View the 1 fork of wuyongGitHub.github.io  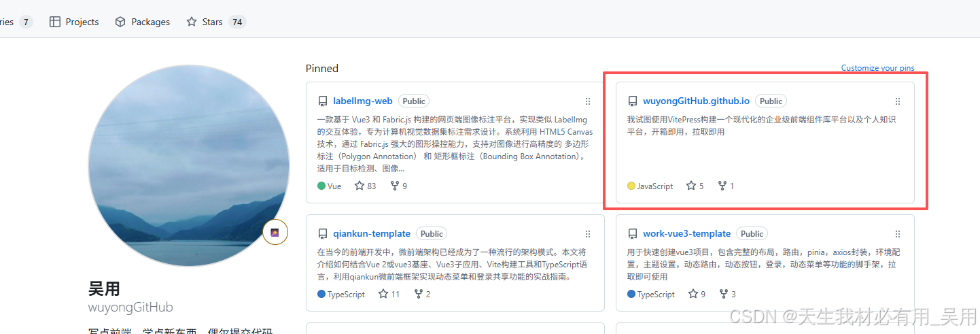click(726, 186)
